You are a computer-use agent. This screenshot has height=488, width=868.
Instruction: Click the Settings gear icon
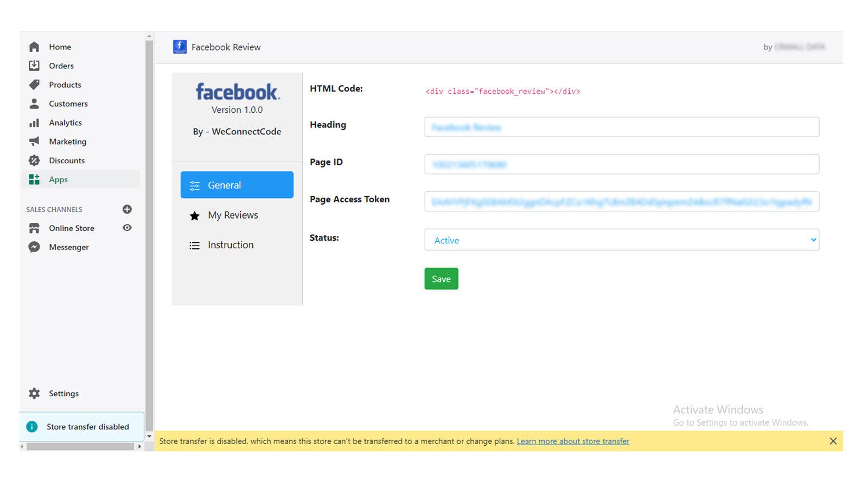pos(34,394)
